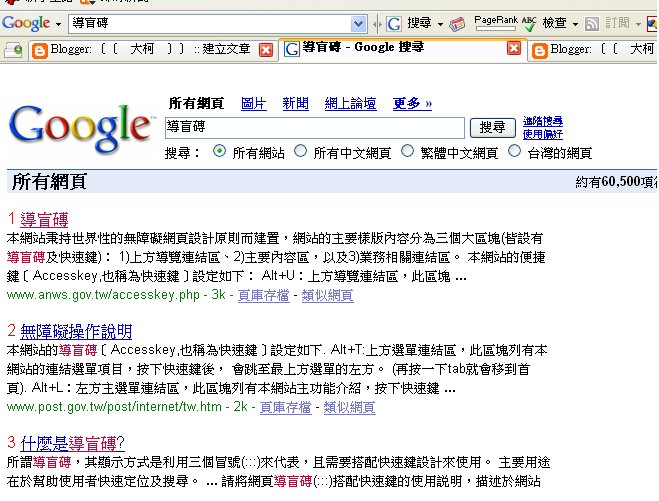Expand the toolbar search history dropdown
The width and height of the screenshot is (659, 501).
[358, 24]
